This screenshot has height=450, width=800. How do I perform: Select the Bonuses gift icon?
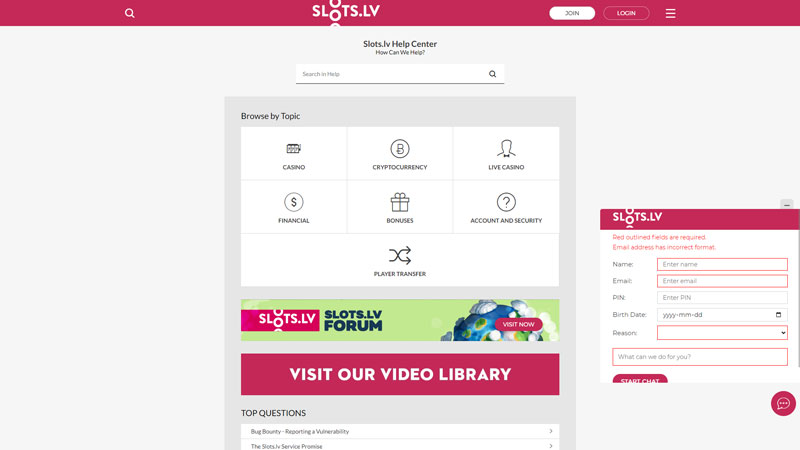click(400, 202)
